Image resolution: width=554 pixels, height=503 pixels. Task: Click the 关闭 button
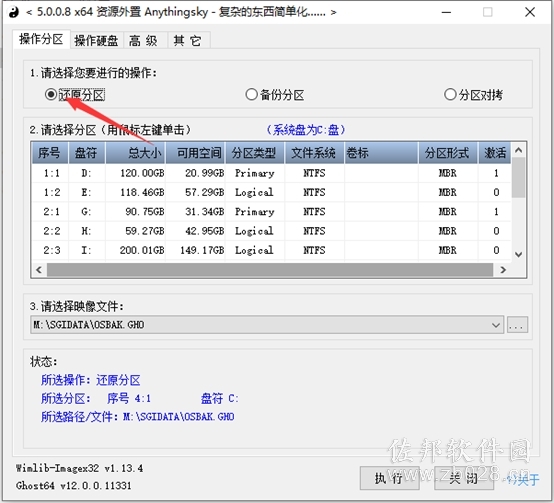[464, 478]
